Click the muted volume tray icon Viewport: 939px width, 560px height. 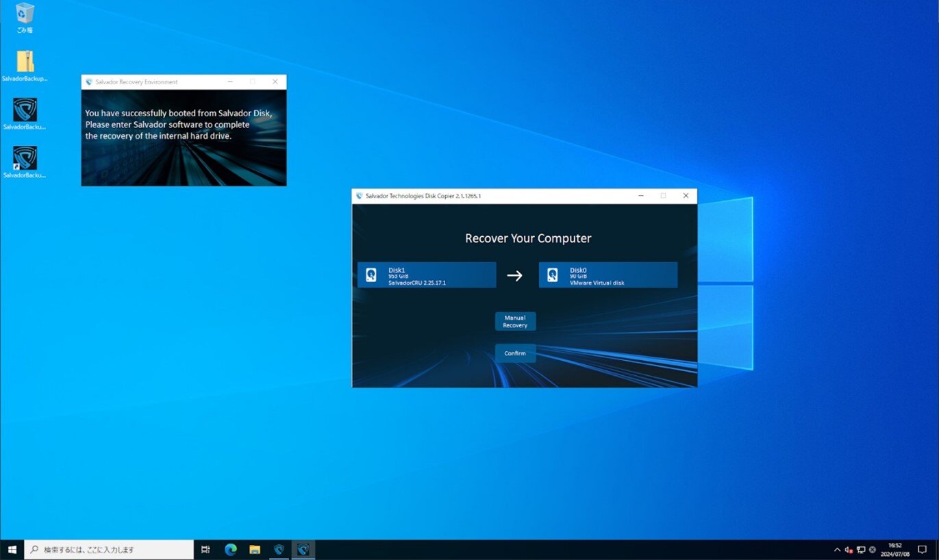pyautogui.click(x=849, y=550)
